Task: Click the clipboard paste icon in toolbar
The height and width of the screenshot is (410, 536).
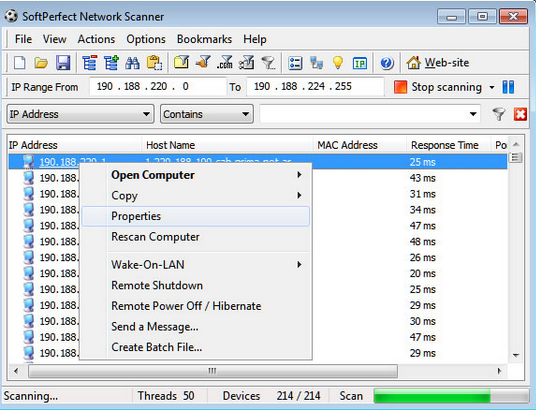Action: [155, 63]
